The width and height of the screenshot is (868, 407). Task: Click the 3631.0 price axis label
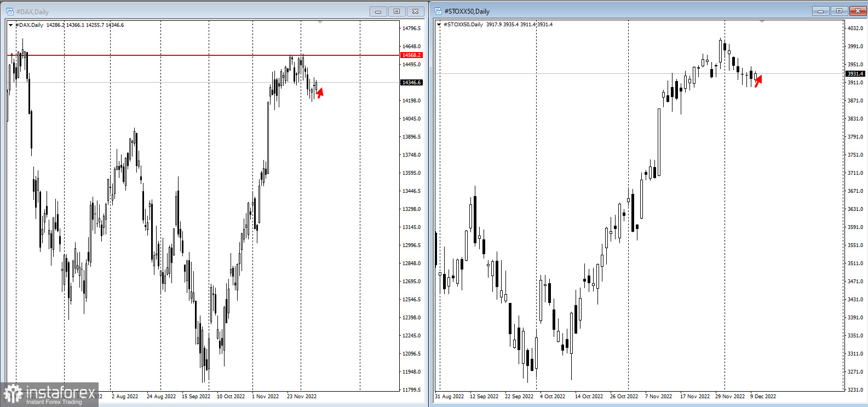[855, 209]
